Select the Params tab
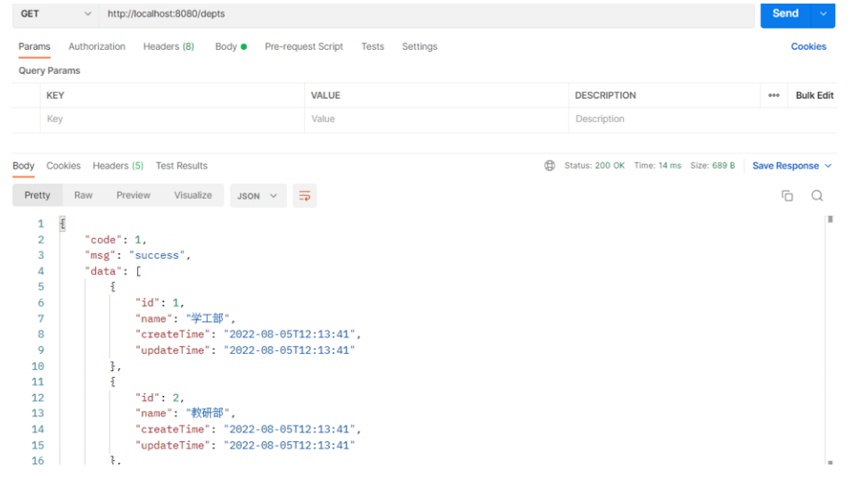Screen dimensions: 868x477 click(x=35, y=46)
